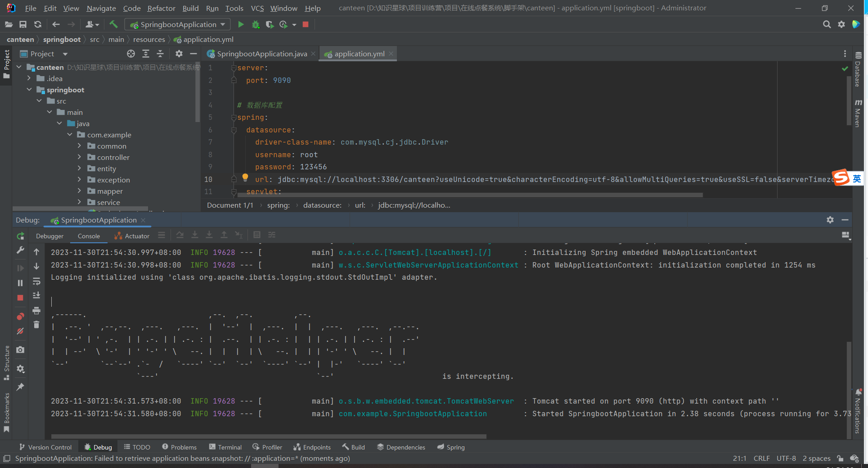Click the console horizontal scrollbar
The image size is (868, 468).
point(269,436)
